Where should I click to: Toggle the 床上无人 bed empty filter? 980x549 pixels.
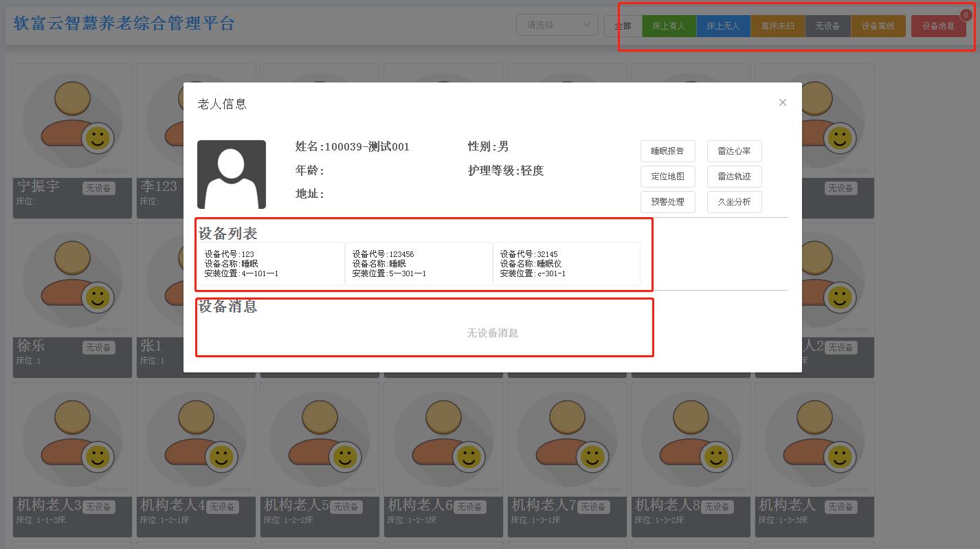[x=723, y=25]
